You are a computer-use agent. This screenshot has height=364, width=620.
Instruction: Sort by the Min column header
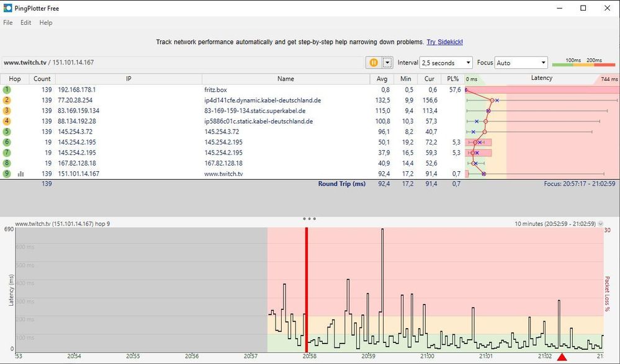pos(406,79)
